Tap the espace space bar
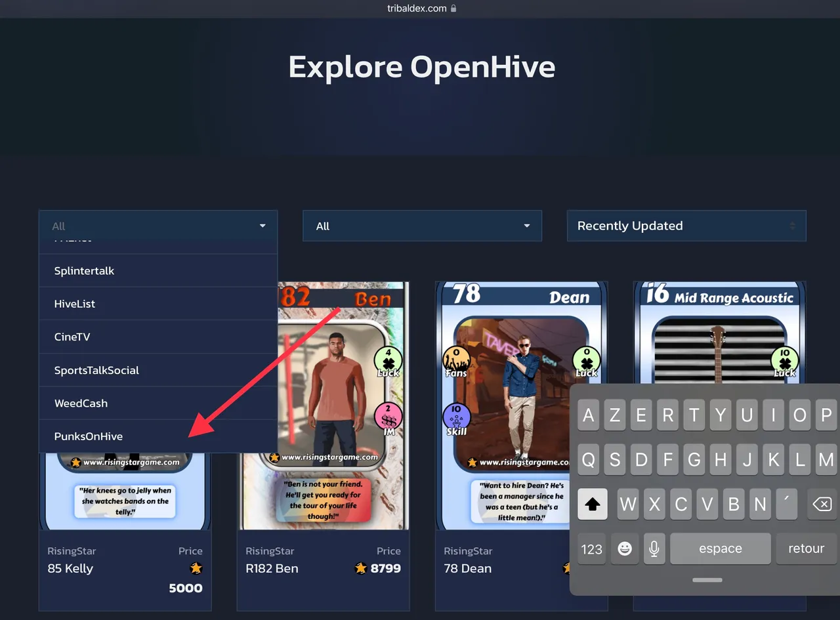This screenshot has width=840, height=620. (x=721, y=548)
